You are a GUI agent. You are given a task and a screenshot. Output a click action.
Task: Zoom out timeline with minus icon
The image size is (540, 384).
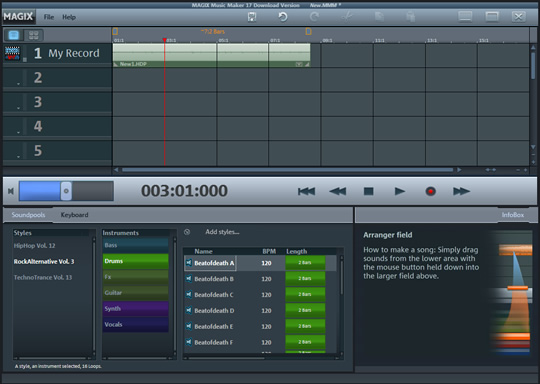point(518,170)
